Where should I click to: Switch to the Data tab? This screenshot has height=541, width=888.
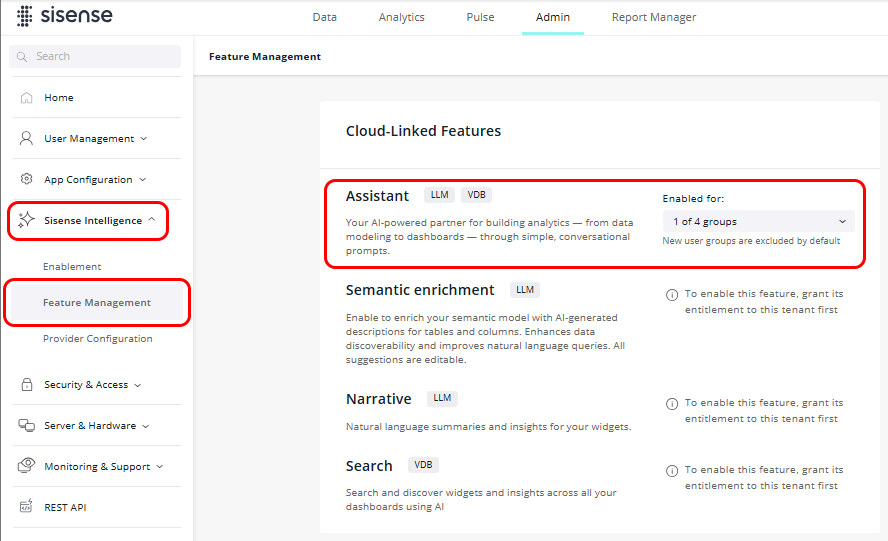(x=325, y=17)
